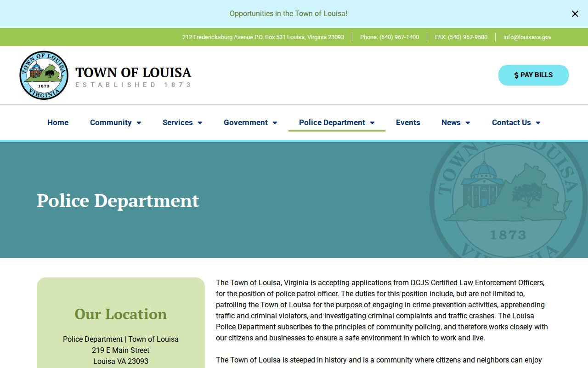Viewport: 588px width, 368px height.
Task: Expand the News dropdown arrow
Action: pos(468,123)
